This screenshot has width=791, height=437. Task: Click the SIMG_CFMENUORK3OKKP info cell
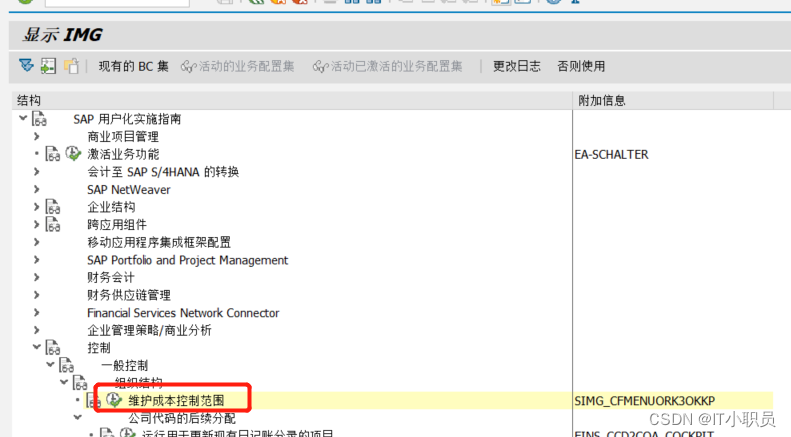645,401
